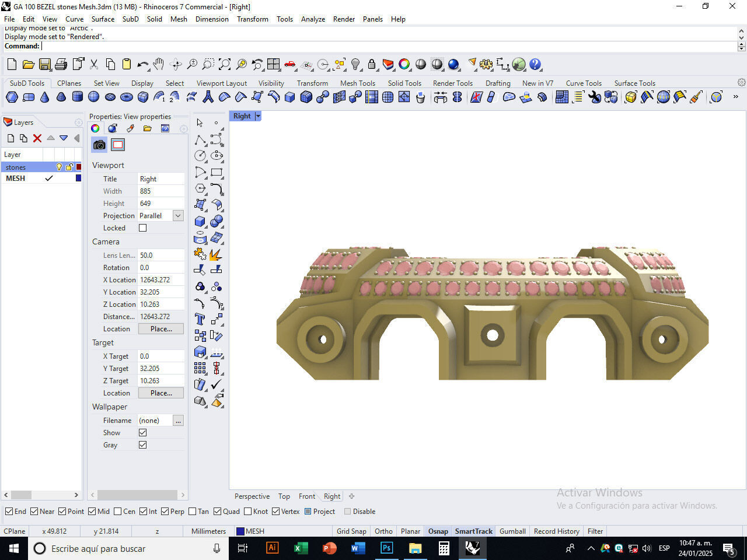Open Help with the question mark icon
Viewport: 747px width, 560px height.
coord(535,65)
